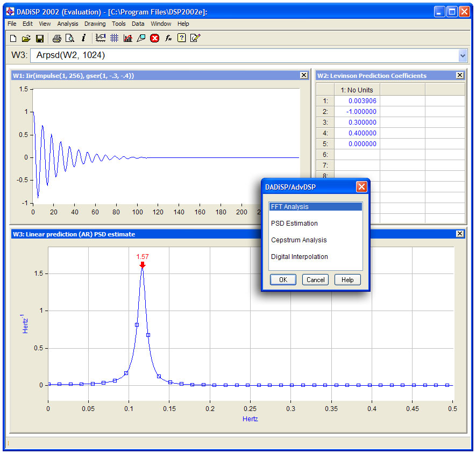This screenshot has height=454, width=476.
Task: Click OK in the DADiSP/AdvDSP dialog
Action: point(283,279)
